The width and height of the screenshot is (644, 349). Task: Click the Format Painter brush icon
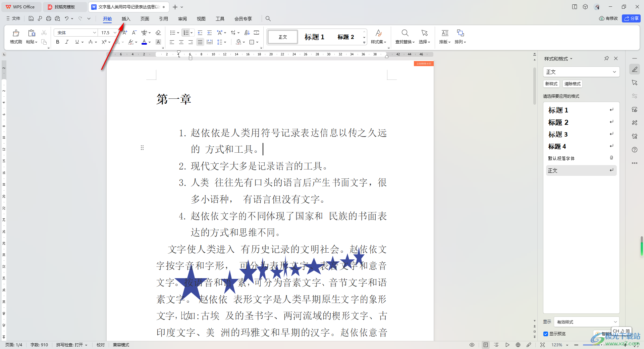[x=16, y=33]
